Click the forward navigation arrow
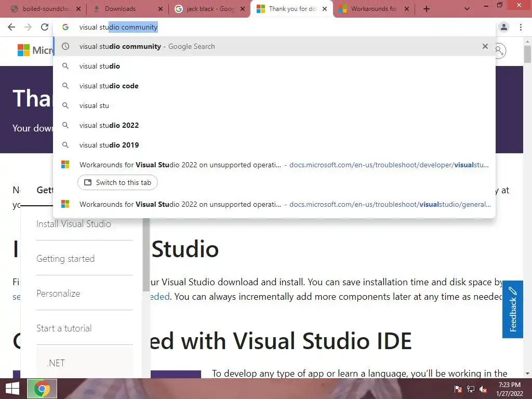 [28, 27]
